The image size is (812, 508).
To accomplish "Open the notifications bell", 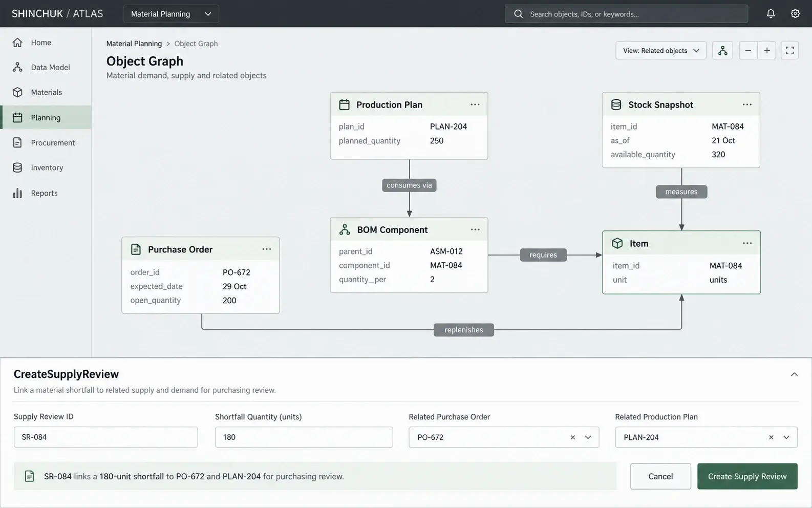I will click(x=771, y=14).
